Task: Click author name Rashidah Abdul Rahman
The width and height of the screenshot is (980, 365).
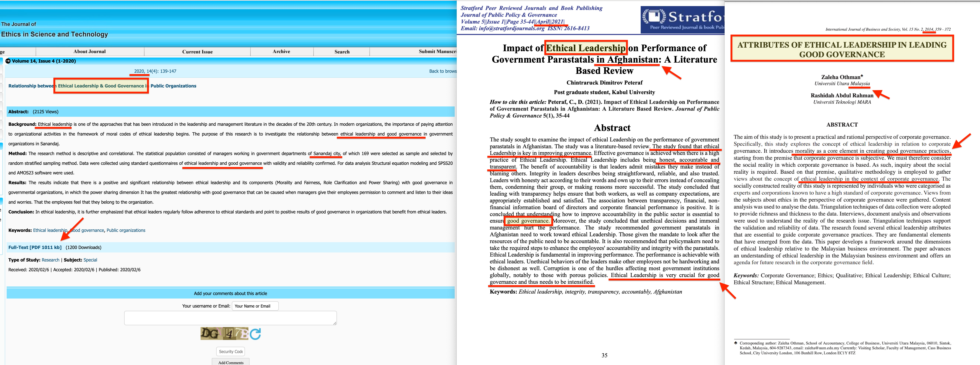Action: (x=842, y=96)
